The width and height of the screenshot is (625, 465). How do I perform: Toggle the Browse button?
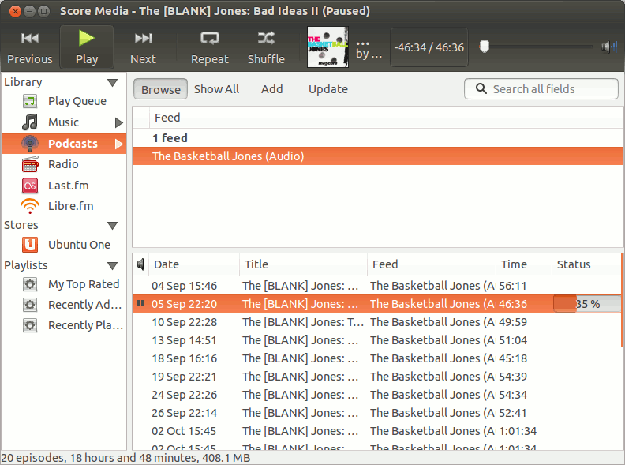click(x=161, y=89)
